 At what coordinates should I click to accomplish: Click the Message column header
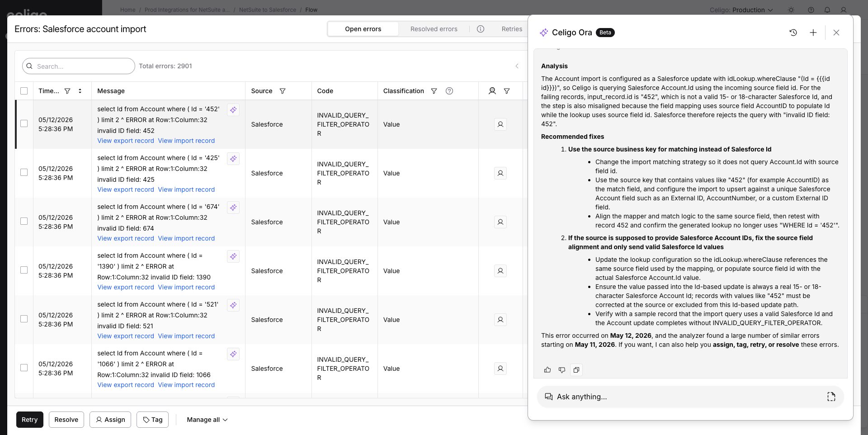[111, 91]
